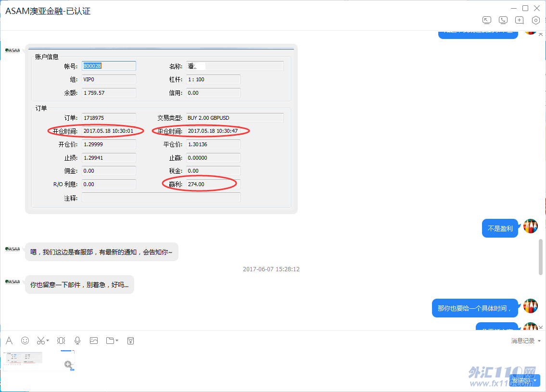Click the scroll up arrow of chat
The height and width of the screenshot is (392, 546).
click(540, 34)
